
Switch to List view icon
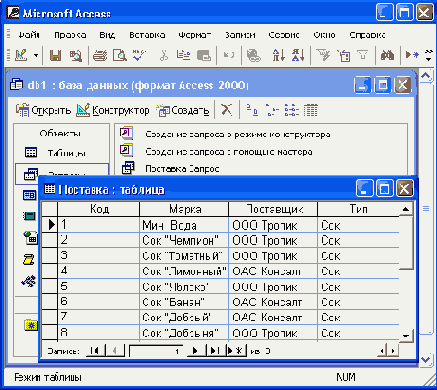292,110
